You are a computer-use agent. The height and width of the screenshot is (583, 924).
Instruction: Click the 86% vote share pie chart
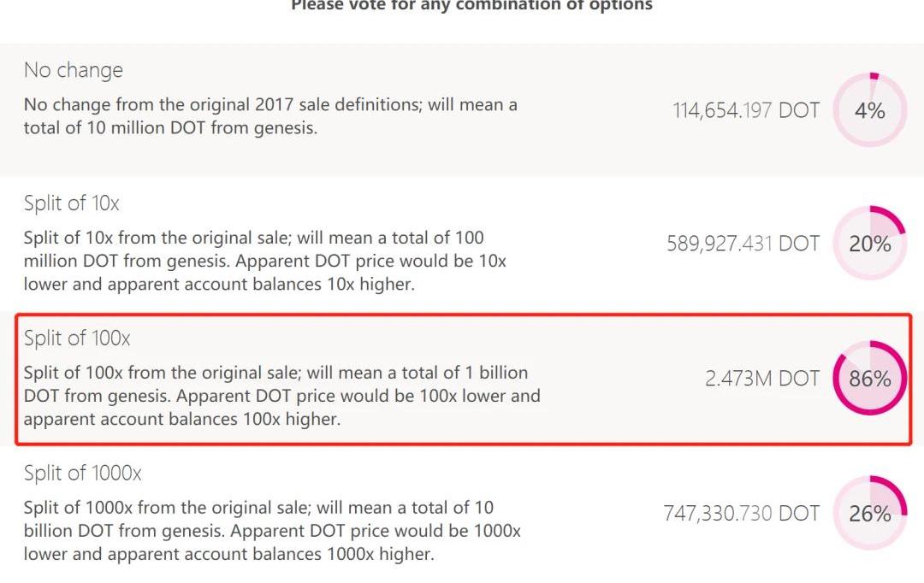coord(869,378)
